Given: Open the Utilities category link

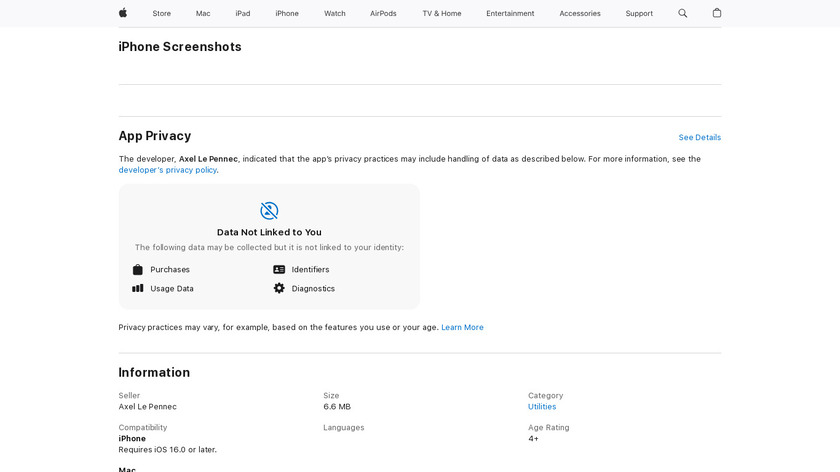Looking at the screenshot, I should pyautogui.click(x=542, y=407).
